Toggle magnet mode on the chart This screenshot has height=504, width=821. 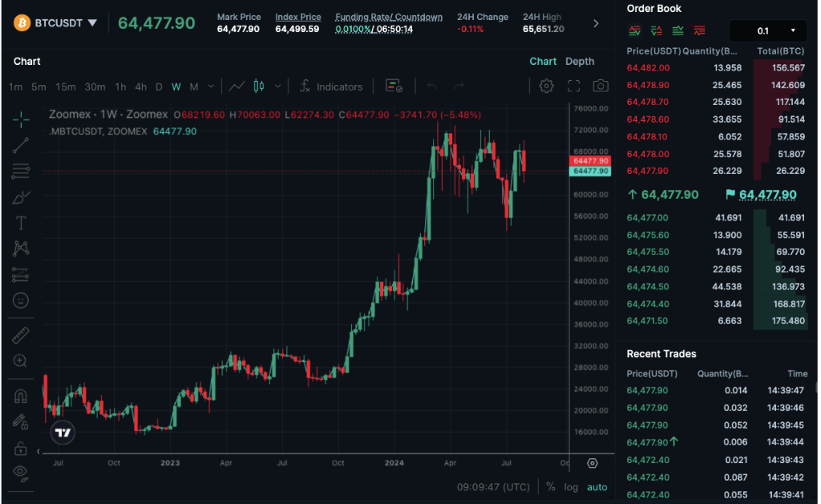20,396
